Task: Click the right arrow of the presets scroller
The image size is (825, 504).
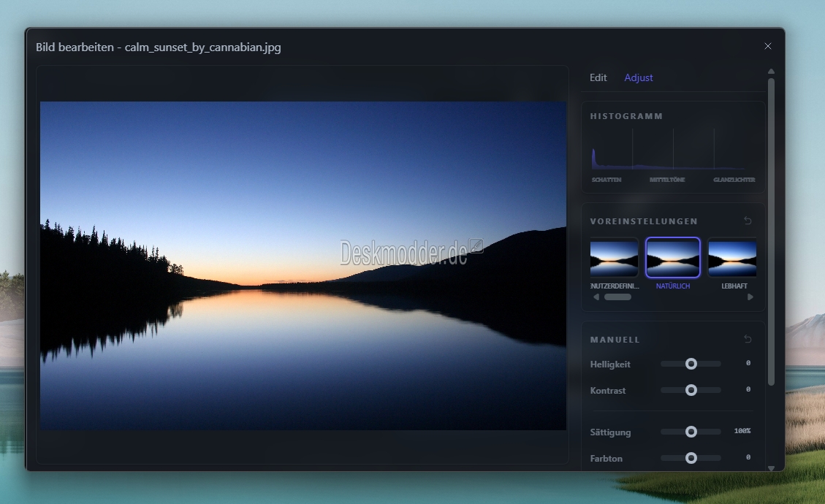Action: [x=750, y=297]
